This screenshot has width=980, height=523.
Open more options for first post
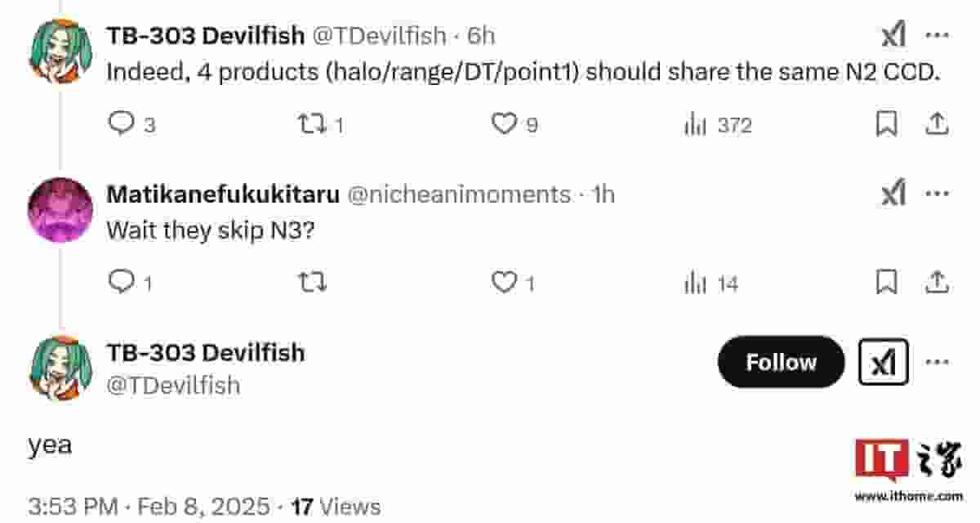(x=937, y=35)
